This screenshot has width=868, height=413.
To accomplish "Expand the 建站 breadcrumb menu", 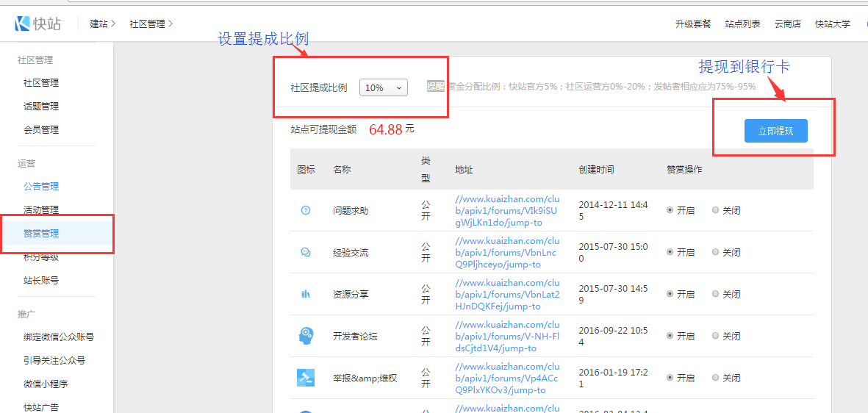I will tap(103, 24).
